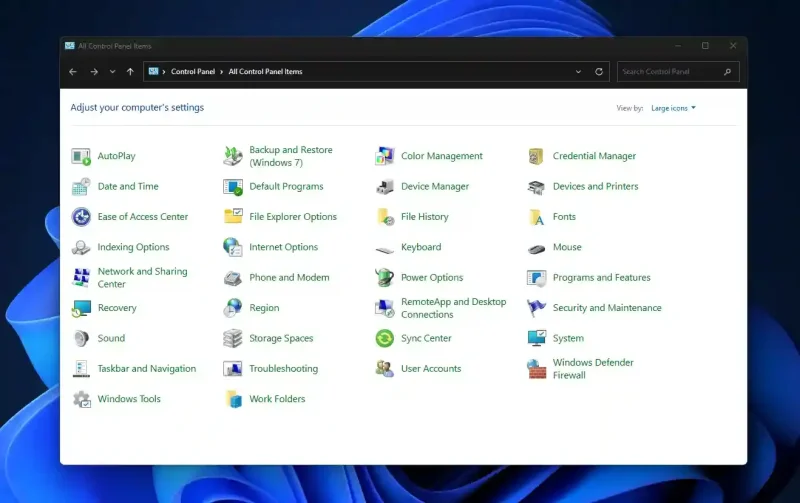
Task: Expand the address bar history dropdown
Action: (x=578, y=72)
